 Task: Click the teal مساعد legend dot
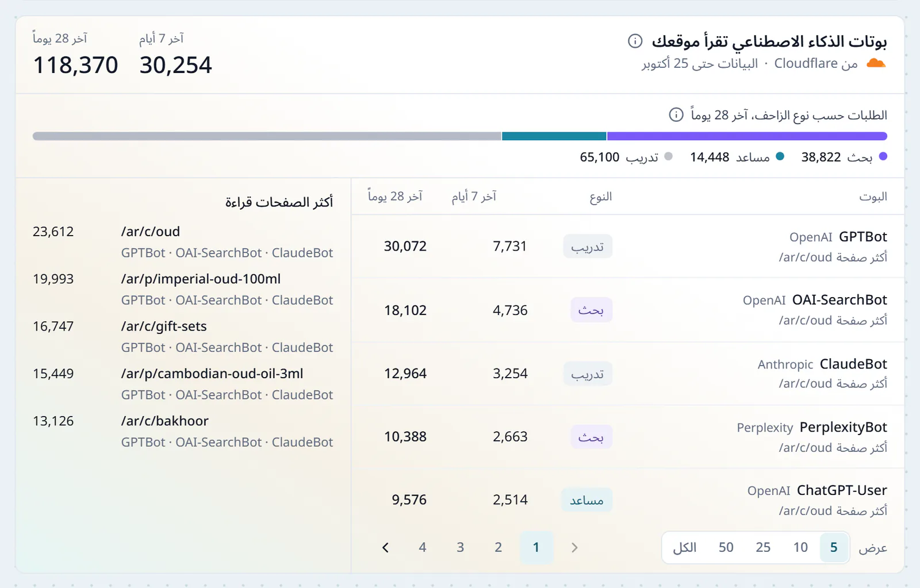pyautogui.click(x=780, y=156)
